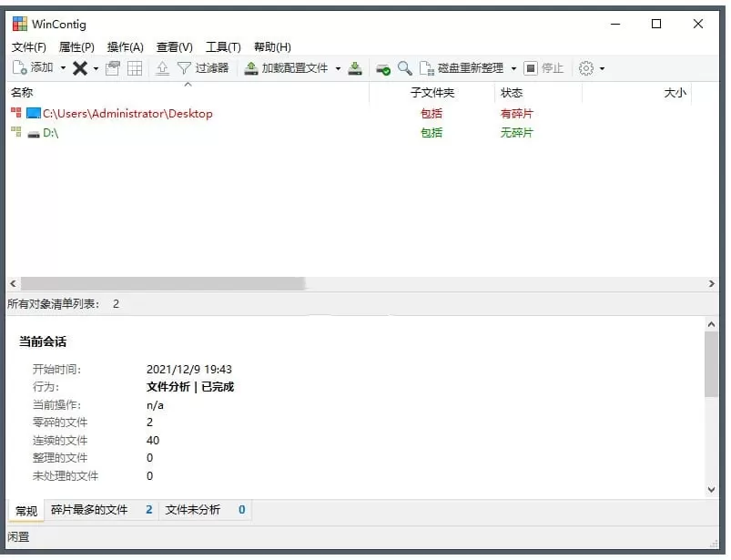Open the remove X dropdown arrow
Viewport: 731px width, 560px height.
(x=96, y=68)
